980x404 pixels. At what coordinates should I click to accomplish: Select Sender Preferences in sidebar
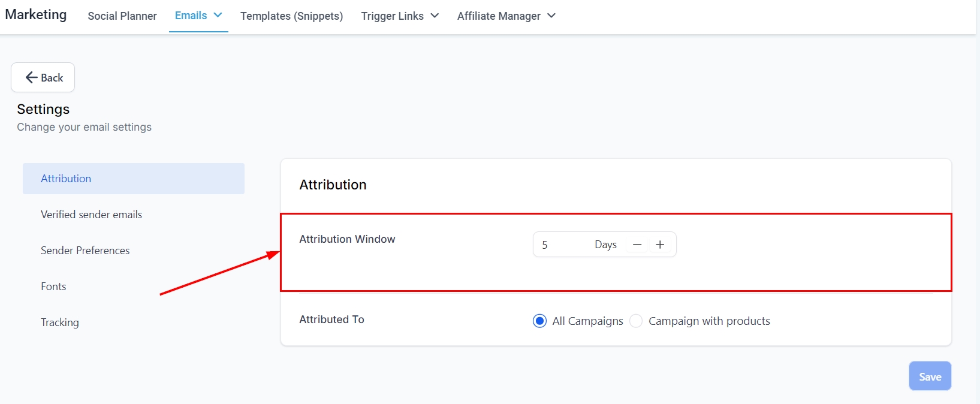click(x=85, y=251)
